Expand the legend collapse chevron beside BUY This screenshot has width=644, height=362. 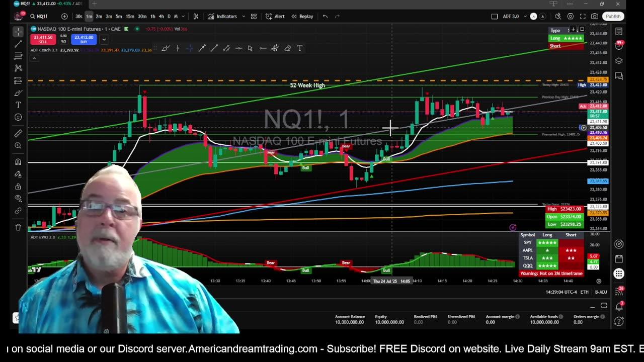[x=104, y=39]
